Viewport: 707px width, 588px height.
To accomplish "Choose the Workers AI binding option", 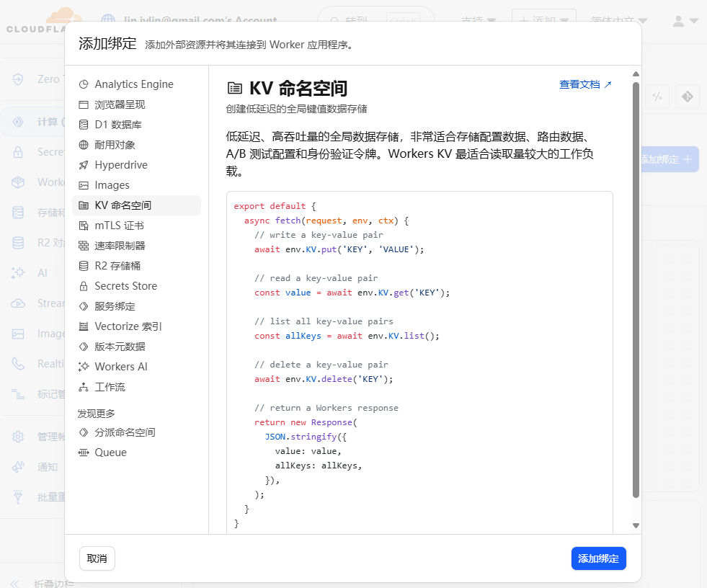I will 137,367.
